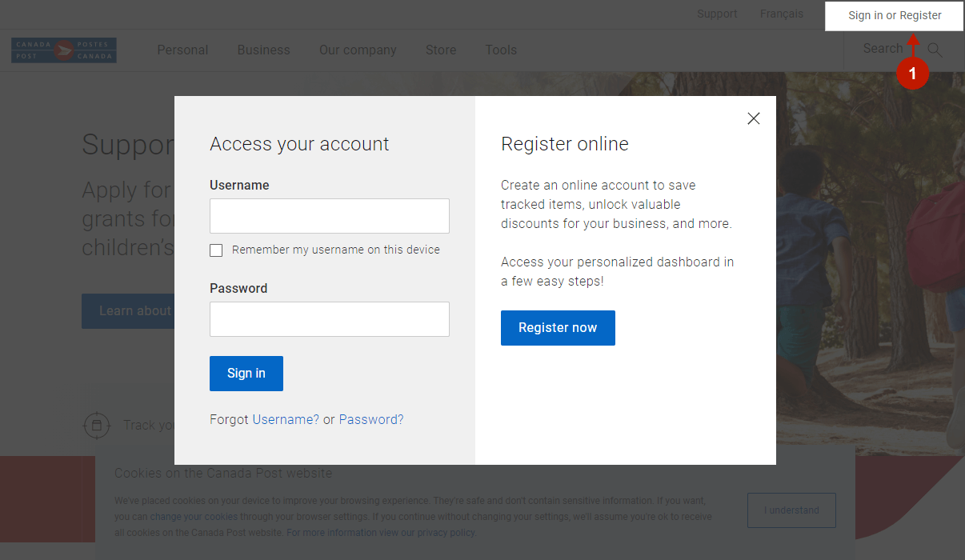The image size is (965, 560).
Task: Close the sign-in dialog with X
Action: click(753, 118)
